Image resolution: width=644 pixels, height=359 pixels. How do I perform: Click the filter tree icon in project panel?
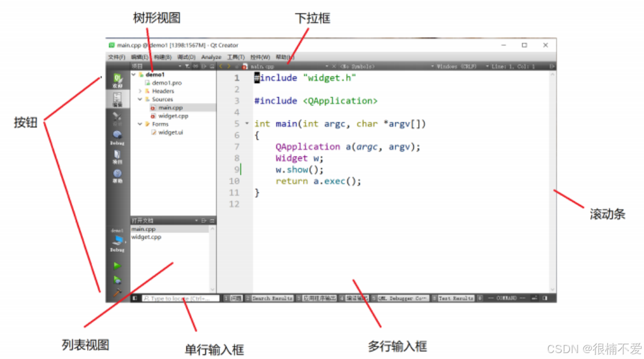(187, 66)
